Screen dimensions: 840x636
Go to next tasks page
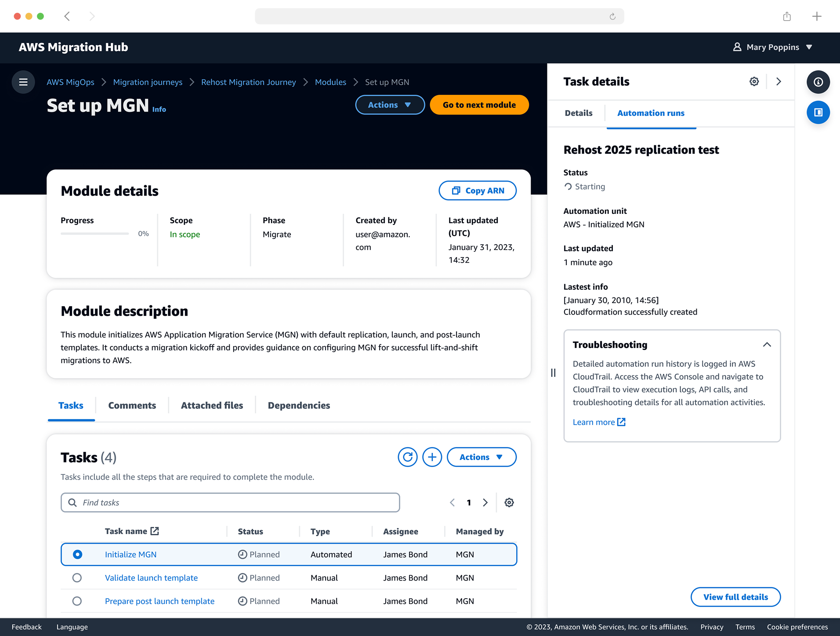(485, 502)
